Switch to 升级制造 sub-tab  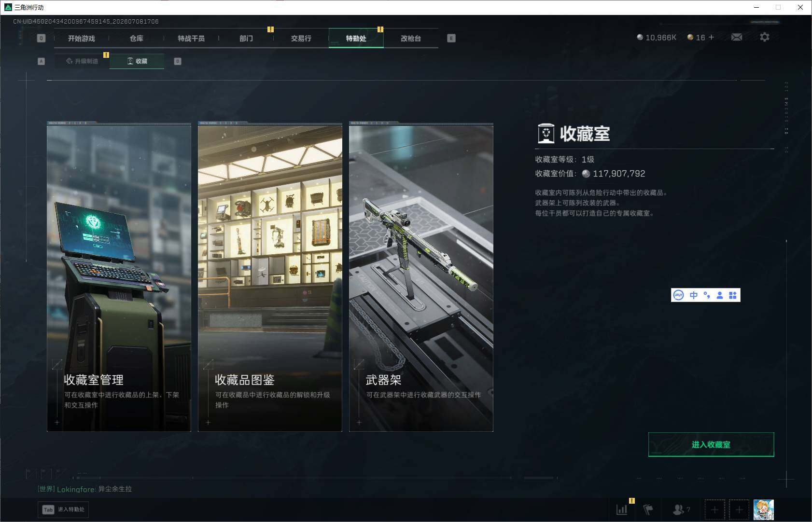pyautogui.click(x=82, y=61)
